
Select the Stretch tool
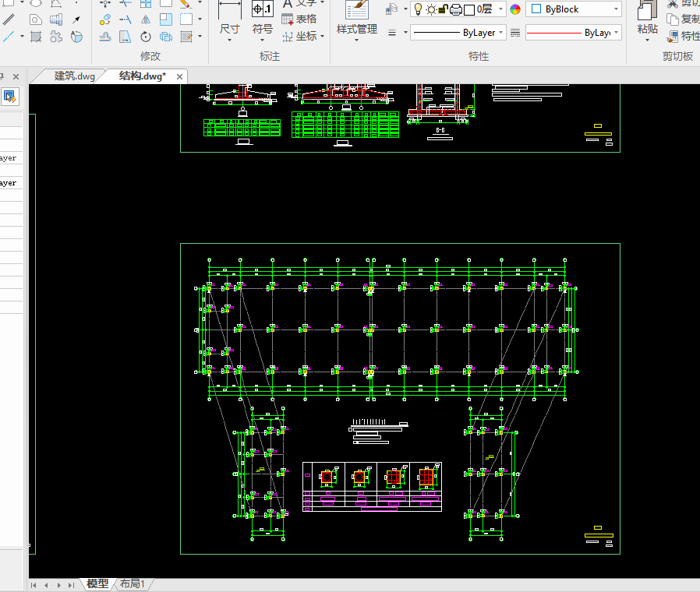coord(126,37)
